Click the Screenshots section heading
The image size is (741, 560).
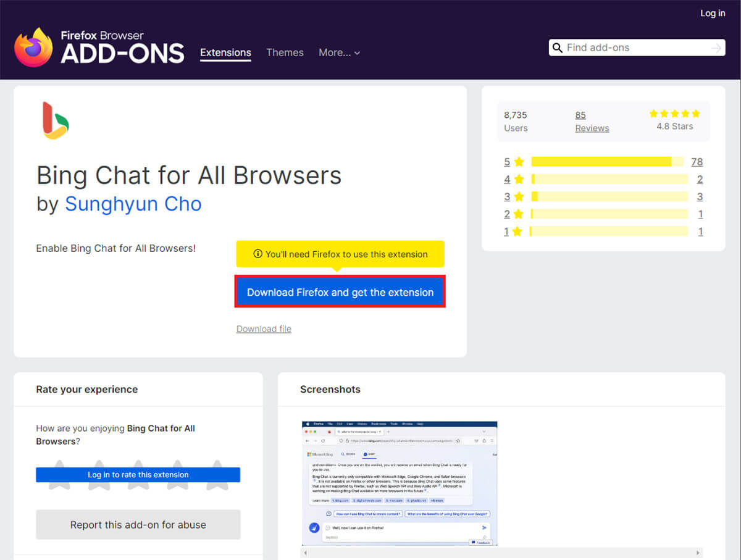330,389
